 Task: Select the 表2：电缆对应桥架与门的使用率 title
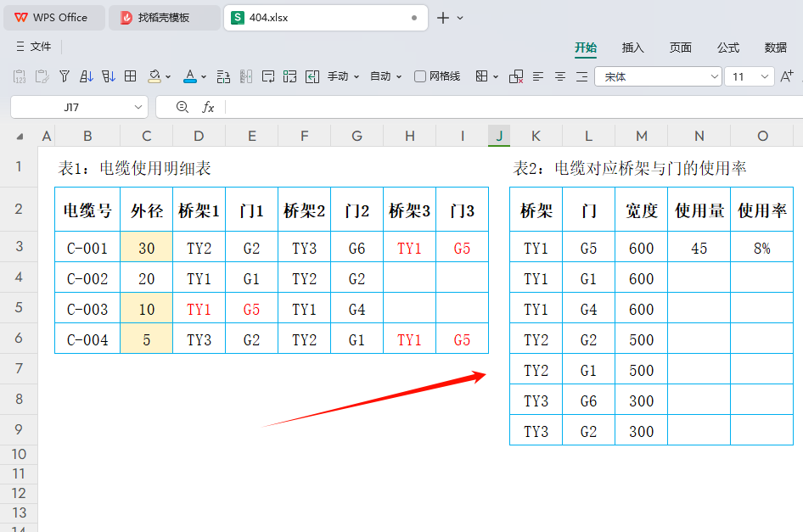point(629,167)
